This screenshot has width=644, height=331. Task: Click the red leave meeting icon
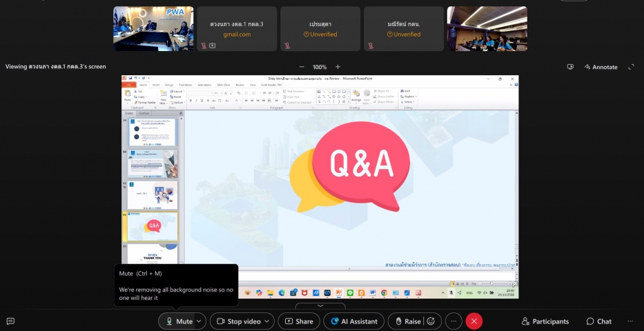474,321
